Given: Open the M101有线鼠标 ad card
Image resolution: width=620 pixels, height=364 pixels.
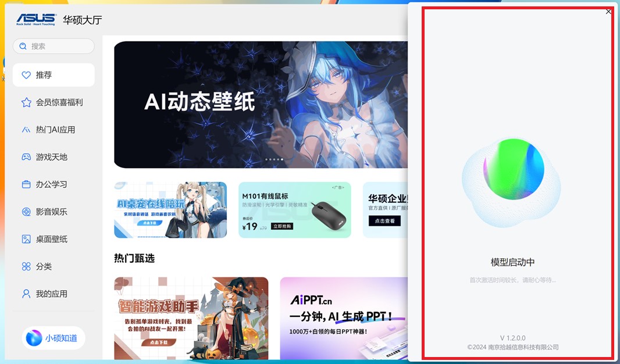Looking at the screenshot, I should [x=294, y=210].
